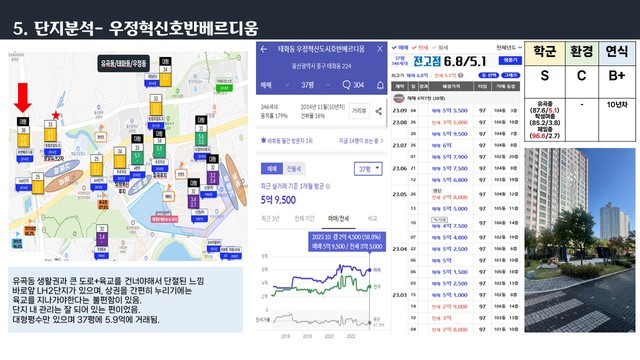Click the blue button right of 전고점 6.8/5.1
The width and height of the screenshot is (640, 360).
pyautogui.click(x=510, y=60)
